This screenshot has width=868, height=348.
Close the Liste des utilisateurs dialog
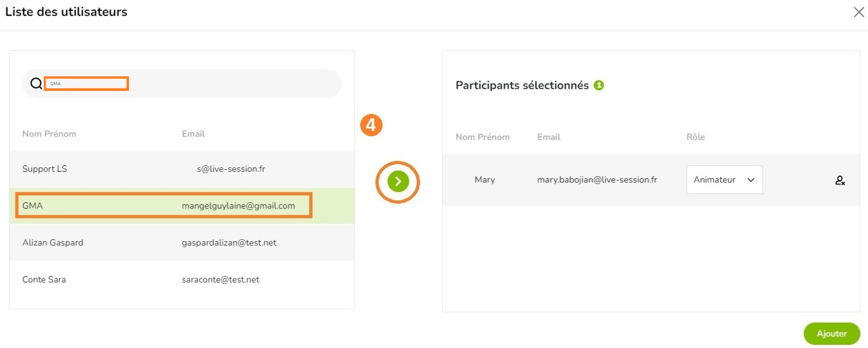click(x=859, y=12)
